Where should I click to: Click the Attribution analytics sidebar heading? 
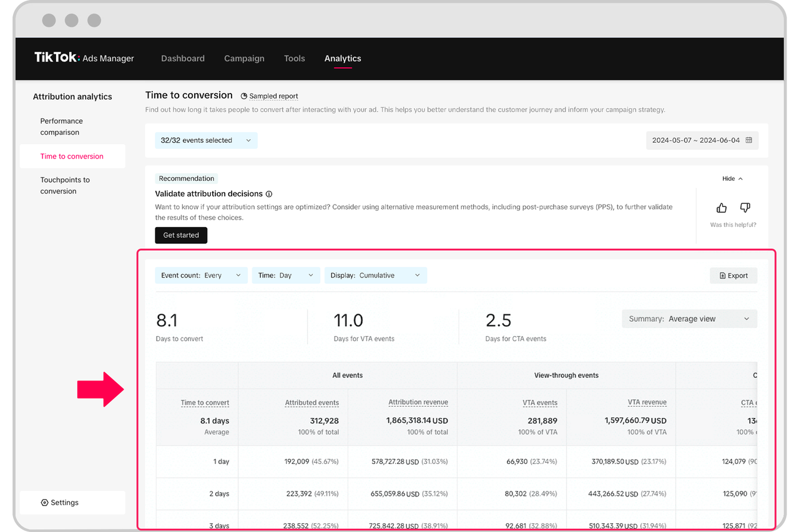tap(72, 97)
